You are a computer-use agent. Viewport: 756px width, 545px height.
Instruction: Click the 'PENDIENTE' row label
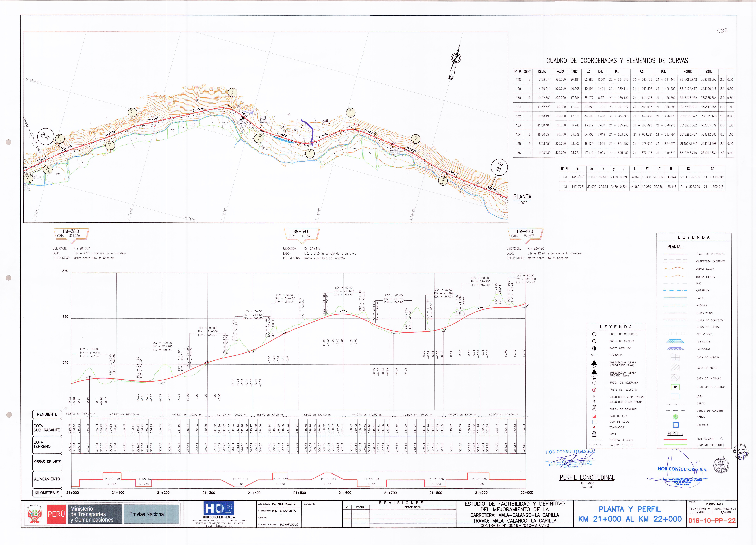click(x=47, y=414)
